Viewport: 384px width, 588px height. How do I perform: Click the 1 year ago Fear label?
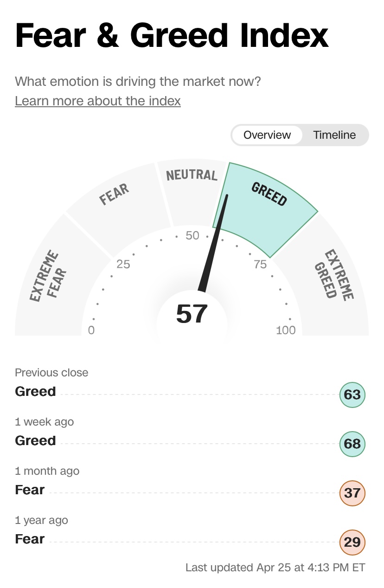[30, 539]
